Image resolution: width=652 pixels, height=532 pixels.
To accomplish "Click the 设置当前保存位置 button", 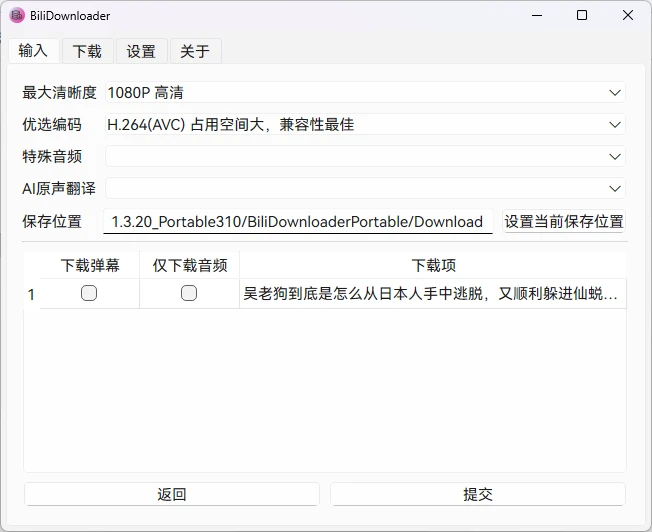I will 564,221.
